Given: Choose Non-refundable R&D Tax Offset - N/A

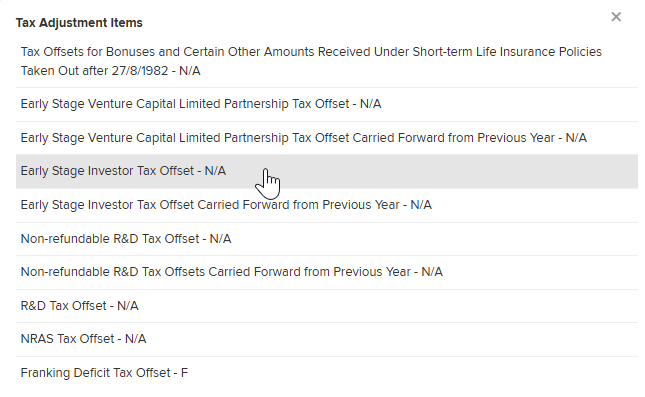Looking at the screenshot, I should [x=327, y=239].
